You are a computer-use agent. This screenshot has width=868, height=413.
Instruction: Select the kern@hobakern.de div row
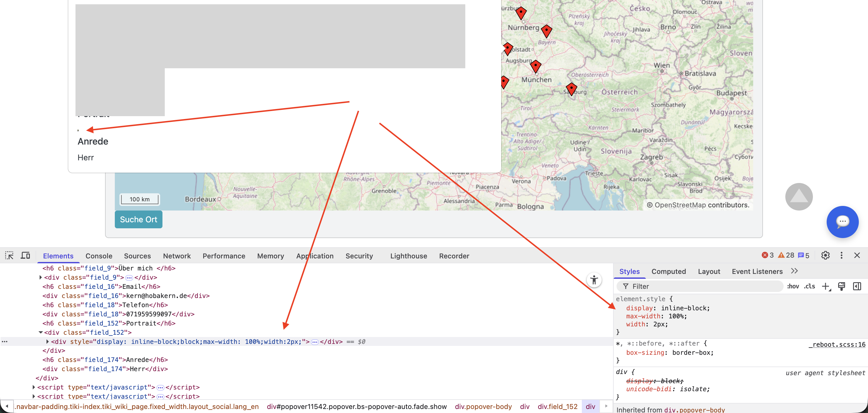click(126, 296)
